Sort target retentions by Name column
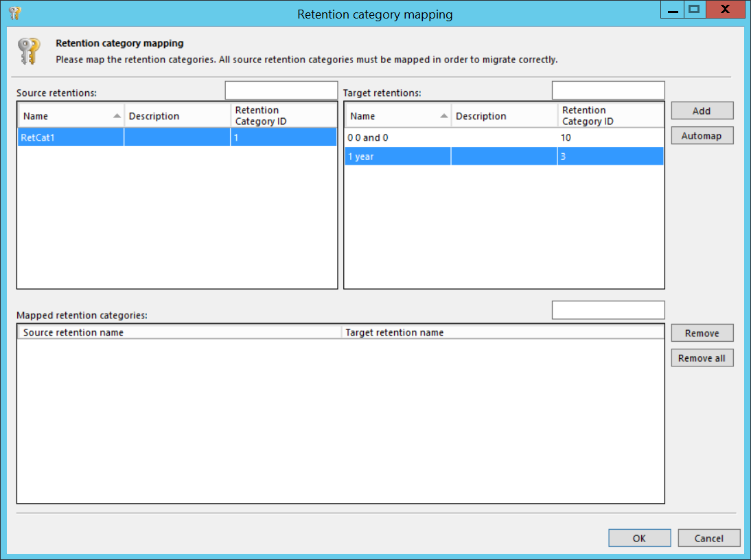The image size is (751, 560). 397,116
